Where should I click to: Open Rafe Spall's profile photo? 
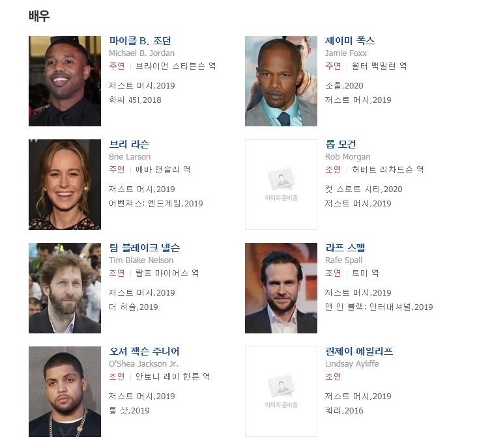(x=281, y=288)
